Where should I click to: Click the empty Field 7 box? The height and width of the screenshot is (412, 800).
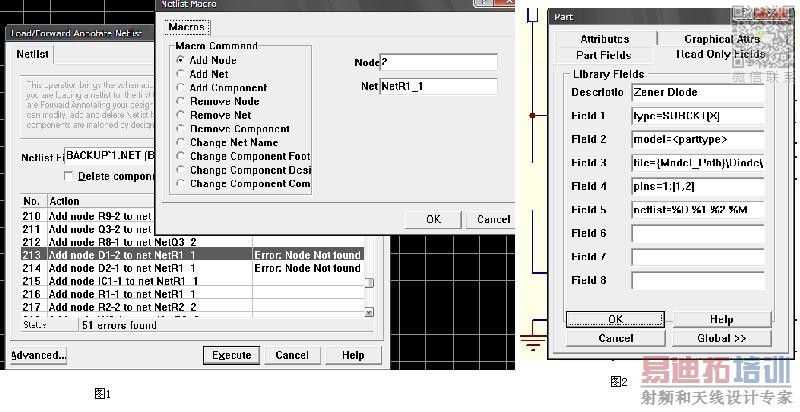point(697,256)
